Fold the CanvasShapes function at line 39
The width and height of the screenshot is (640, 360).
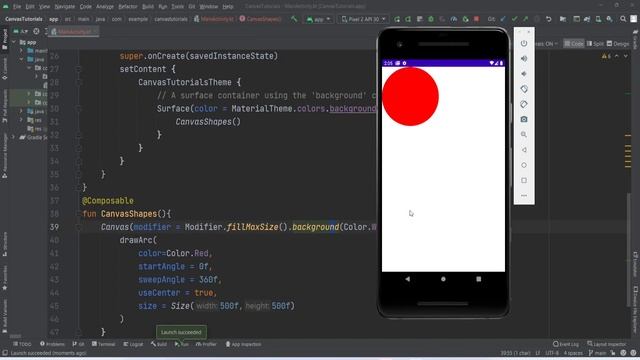[x=79, y=227]
